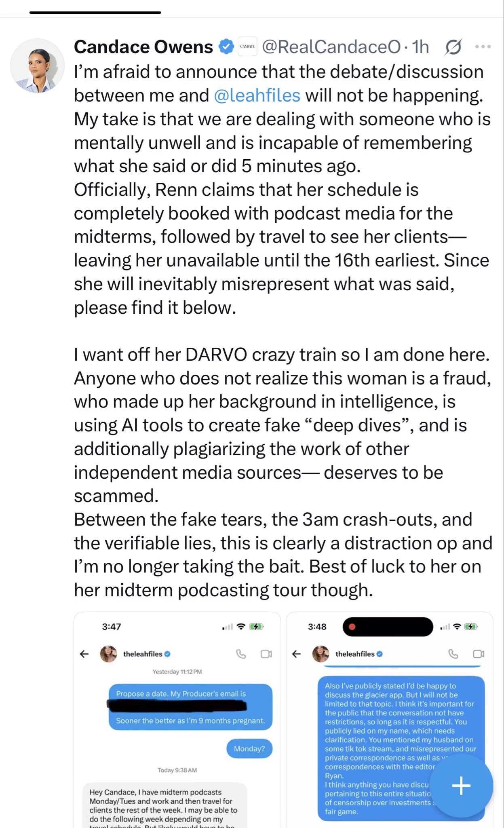Open the Candace affiliate badge icon
The image size is (504, 828).
coord(247,47)
